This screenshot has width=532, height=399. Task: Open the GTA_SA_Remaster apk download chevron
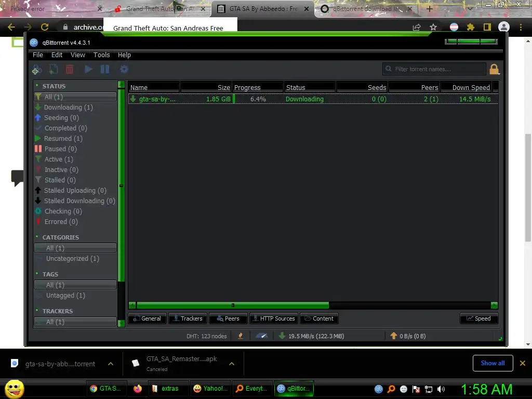point(232,364)
